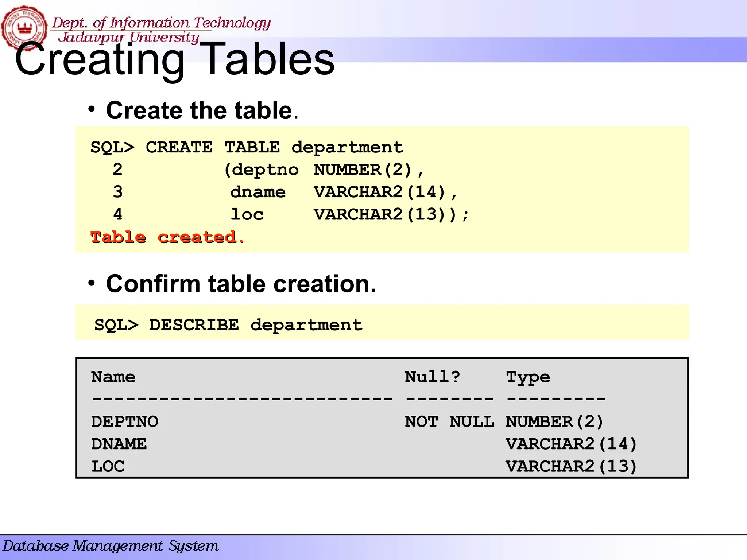
Task: Select the 'SQL> DESCRIBE department' command
Action: tap(229, 325)
